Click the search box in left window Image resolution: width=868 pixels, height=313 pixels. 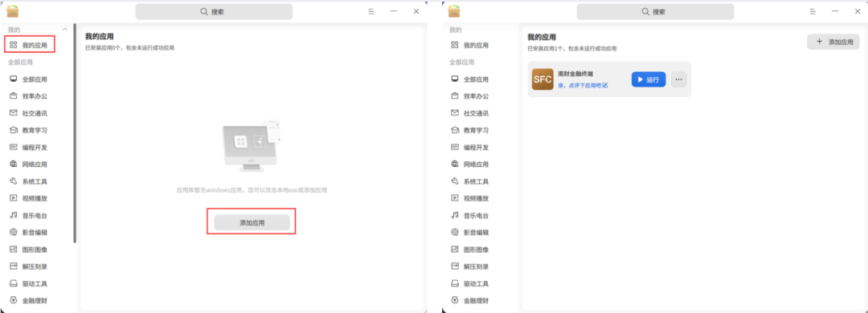[x=214, y=11]
